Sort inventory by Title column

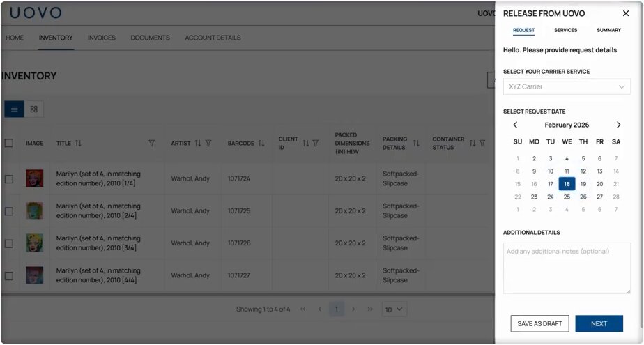78,144
